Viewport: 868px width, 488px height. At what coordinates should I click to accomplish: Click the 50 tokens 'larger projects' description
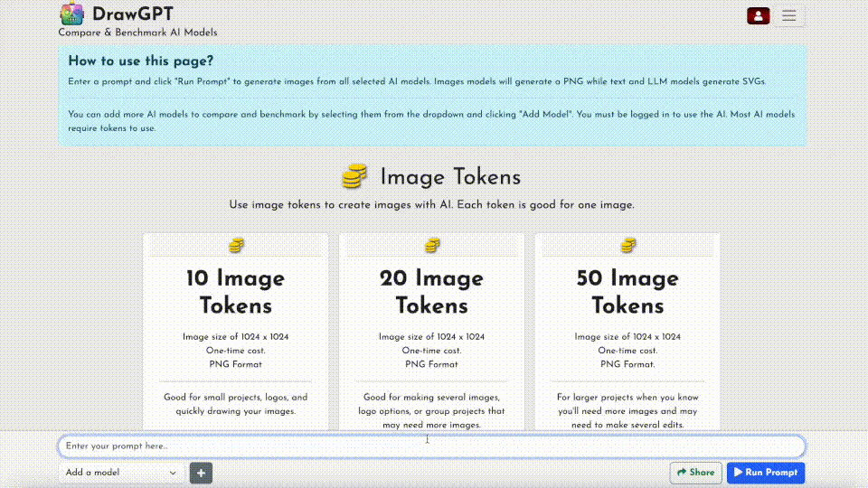point(627,411)
